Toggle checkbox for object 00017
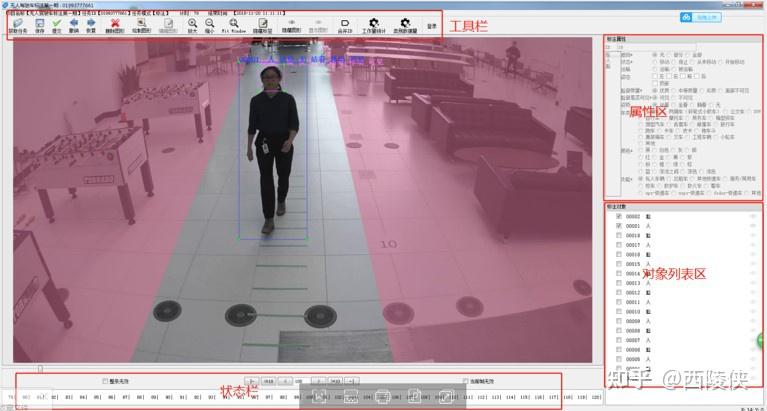This screenshot has width=767, height=411. pyautogui.click(x=619, y=245)
